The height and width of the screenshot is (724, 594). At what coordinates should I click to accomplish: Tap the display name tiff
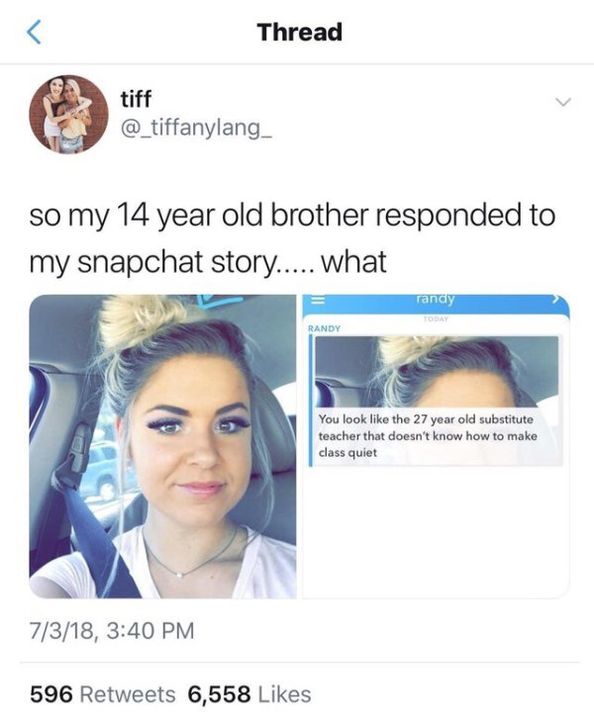click(x=136, y=98)
